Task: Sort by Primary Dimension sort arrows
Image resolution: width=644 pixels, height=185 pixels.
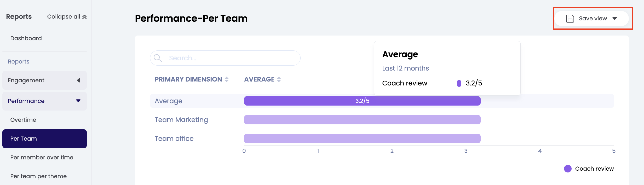Action: (227, 79)
